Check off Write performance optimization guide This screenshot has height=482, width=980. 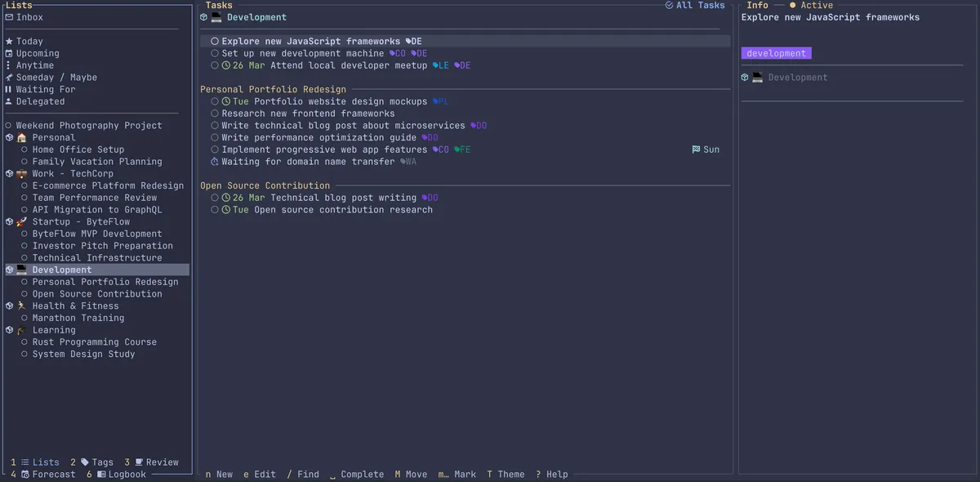pos(215,137)
